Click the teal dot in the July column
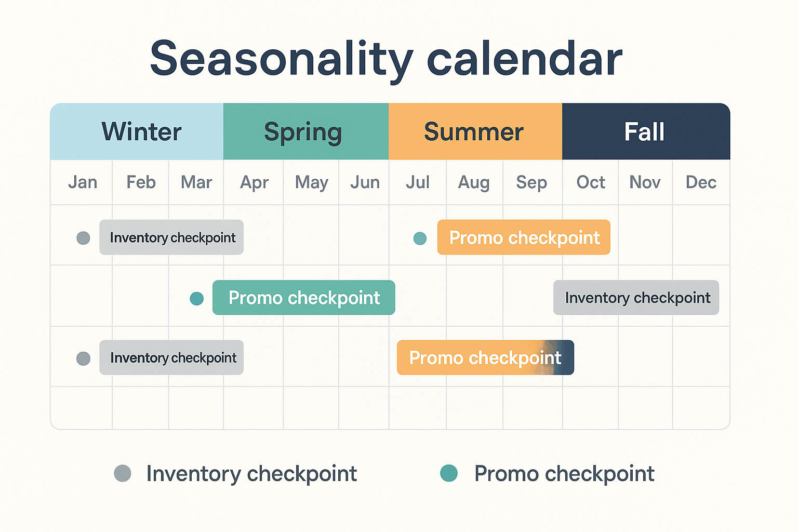Screen dimensions: 798x532 coord(420,238)
